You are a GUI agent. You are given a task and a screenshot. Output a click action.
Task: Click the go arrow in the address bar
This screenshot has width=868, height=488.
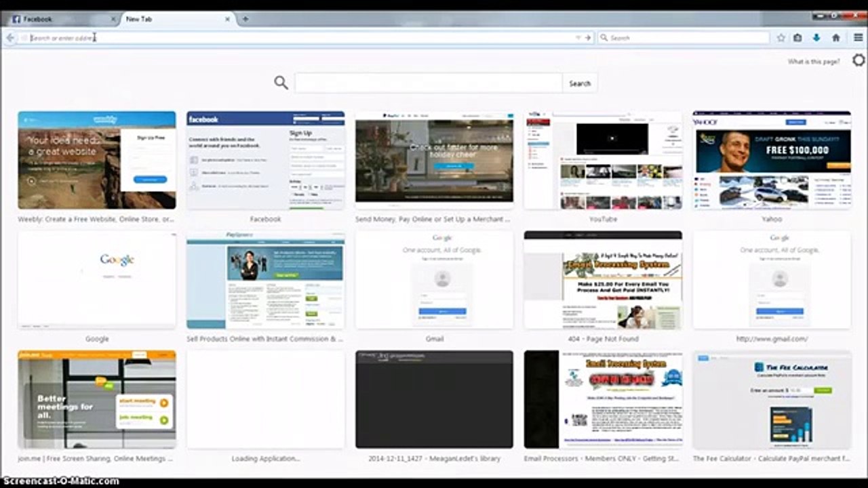(x=588, y=38)
